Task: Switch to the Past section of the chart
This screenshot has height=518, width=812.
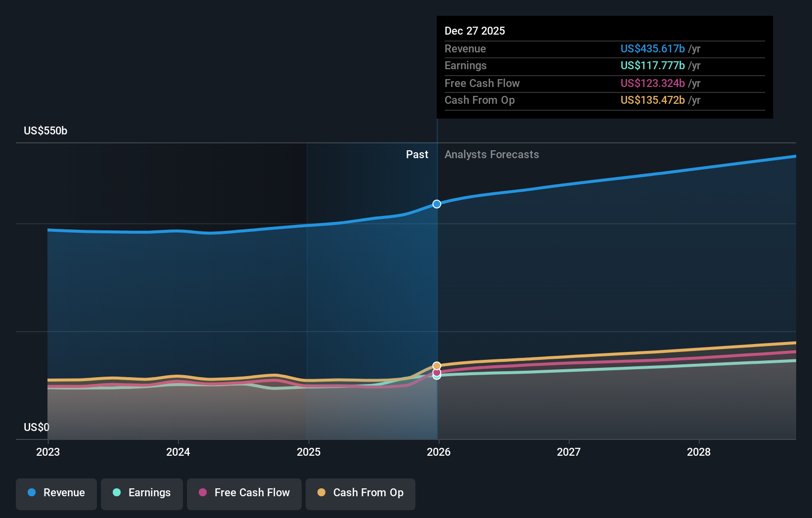Action: tap(417, 154)
